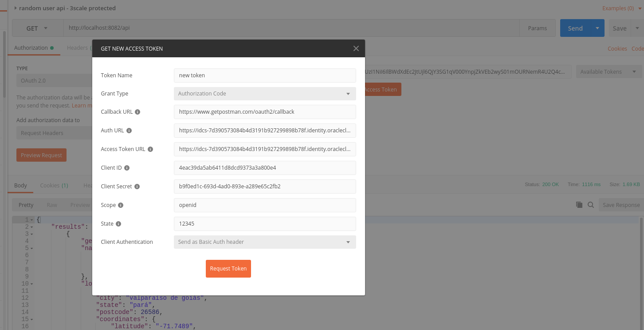The width and height of the screenshot is (644, 330).
Task: Collapse line 1 of JSON response
Action: tap(32, 220)
